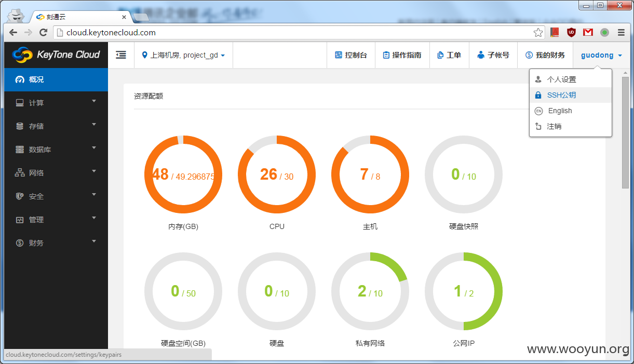This screenshot has width=634, height=364.
Task: Click the 资源配额 heading
Action: [149, 96]
